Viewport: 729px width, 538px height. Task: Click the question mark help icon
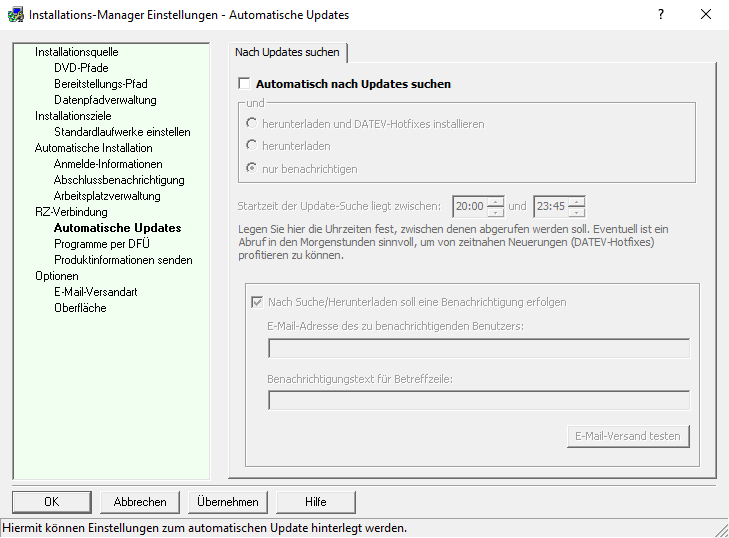661,15
